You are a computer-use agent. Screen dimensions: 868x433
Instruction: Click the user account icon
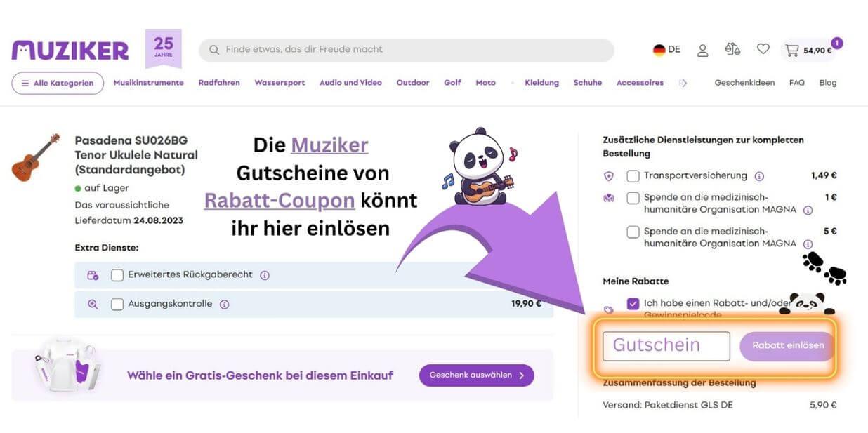702,50
